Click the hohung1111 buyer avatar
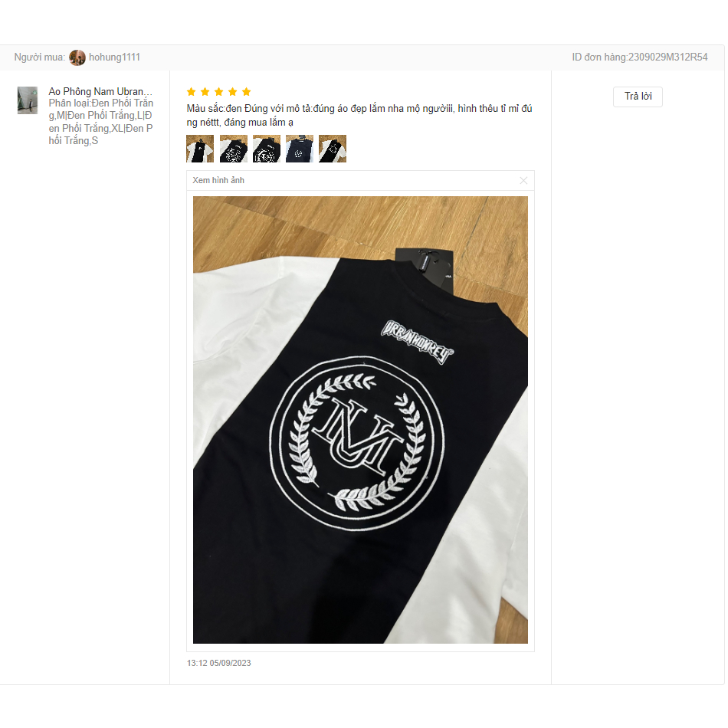The height and width of the screenshot is (728, 728). coord(77,57)
